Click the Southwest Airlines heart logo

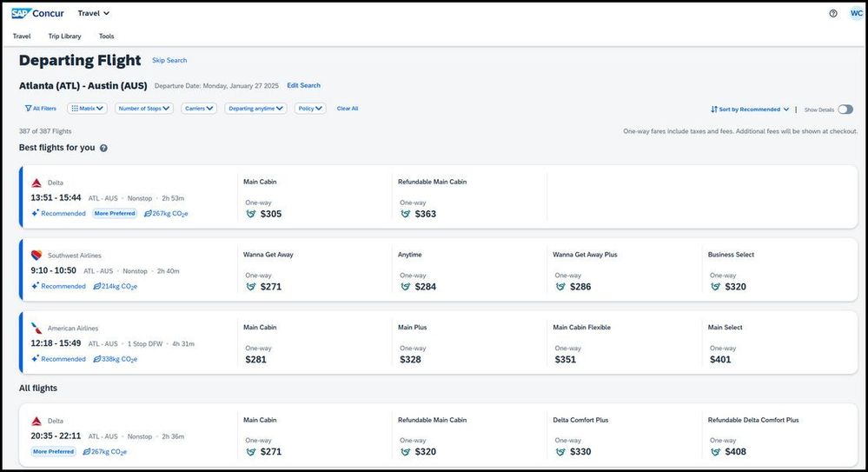[x=36, y=256]
